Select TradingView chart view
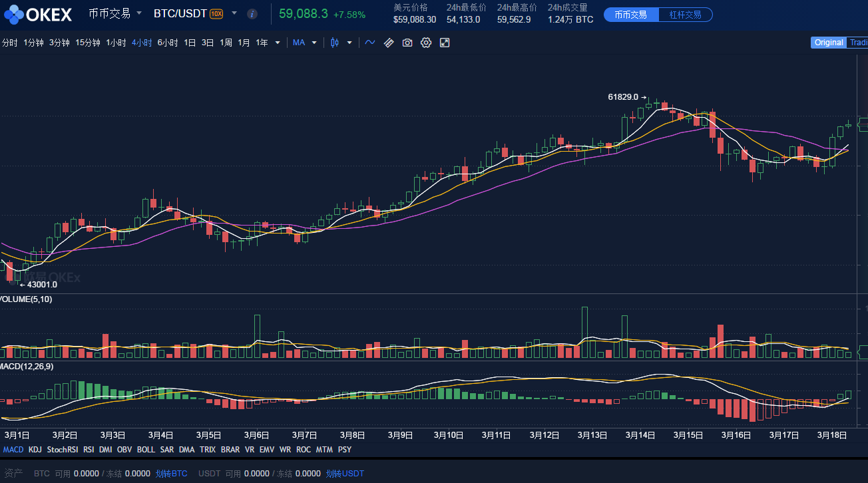This screenshot has height=483, width=868. point(857,43)
